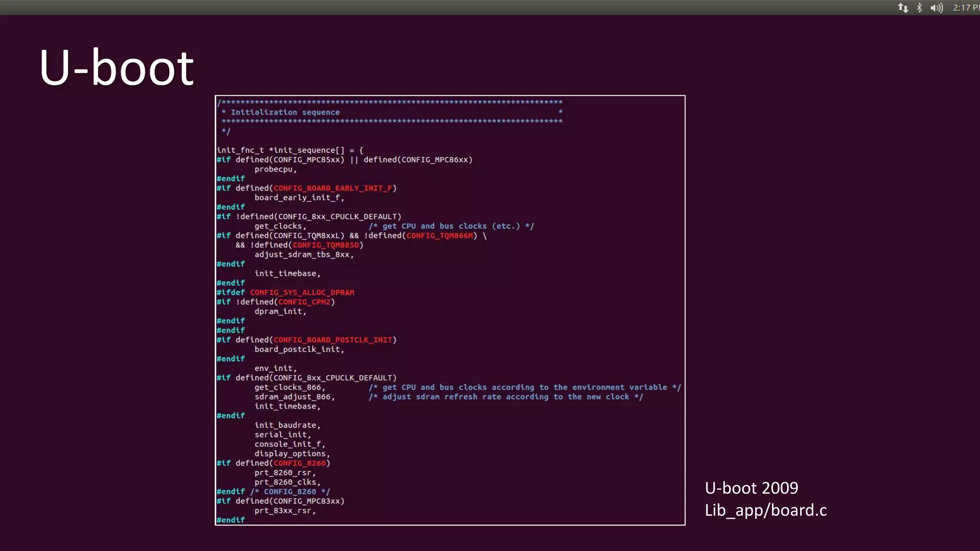980x551 pixels.
Task: Click the env_init, line
Action: [276, 368]
